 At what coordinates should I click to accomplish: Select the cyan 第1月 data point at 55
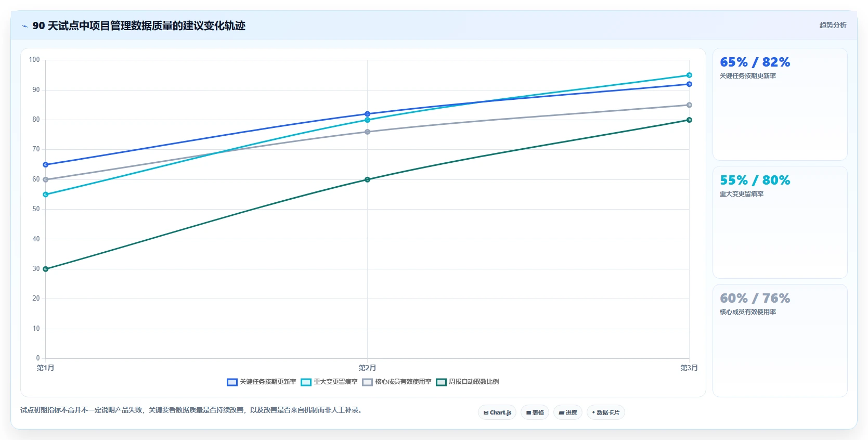(x=46, y=195)
